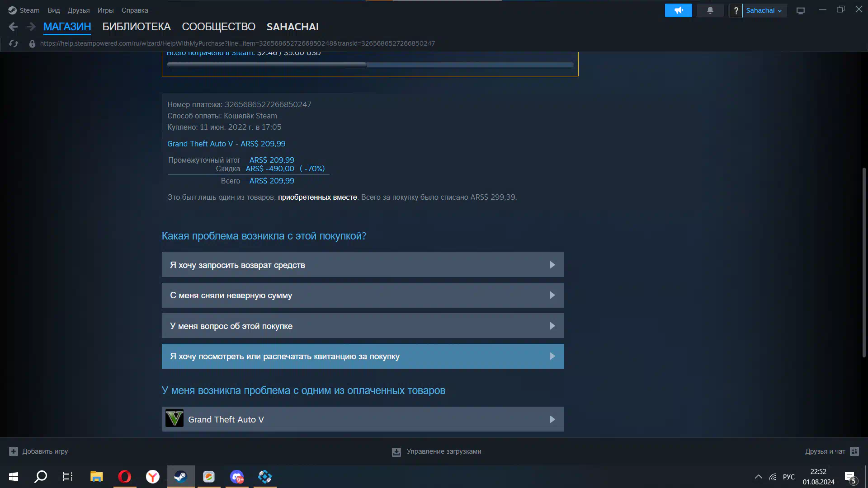This screenshot has height=488, width=868.
Task: Click the Друзья и чат label
Action: pos(825,451)
